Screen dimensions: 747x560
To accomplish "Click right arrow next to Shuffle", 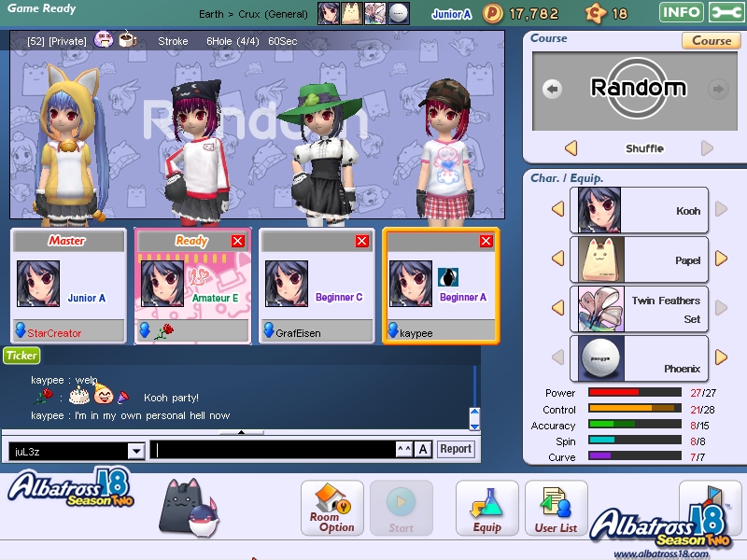I will click(x=707, y=148).
